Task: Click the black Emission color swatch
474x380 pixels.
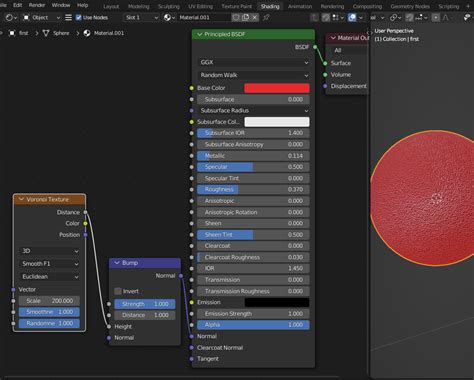Action: pos(277,302)
